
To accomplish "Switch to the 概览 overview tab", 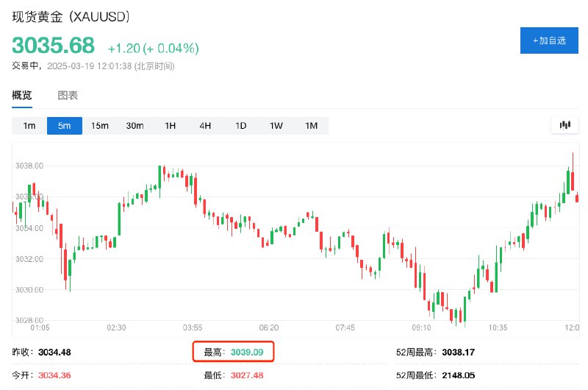I will click(x=22, y=96).
